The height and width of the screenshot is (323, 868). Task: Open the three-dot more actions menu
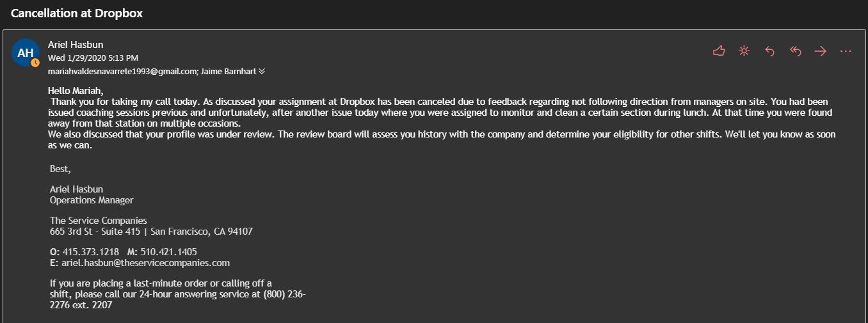click(x=846, y=51)
